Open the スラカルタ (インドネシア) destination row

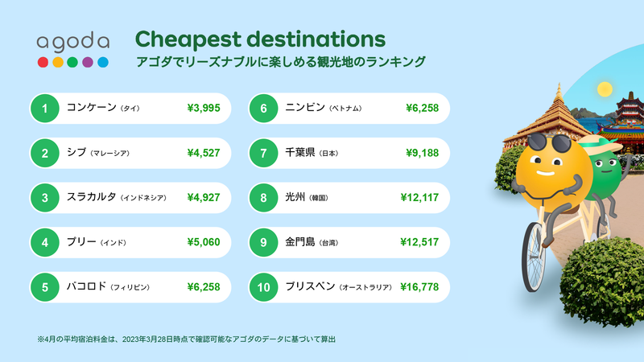point(130,198)
